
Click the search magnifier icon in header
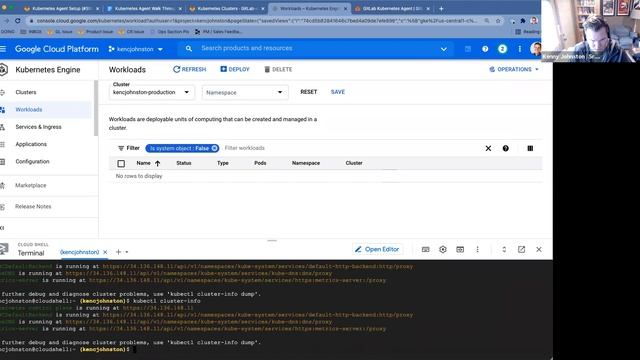pyautogui.click(x=189, y=49)
